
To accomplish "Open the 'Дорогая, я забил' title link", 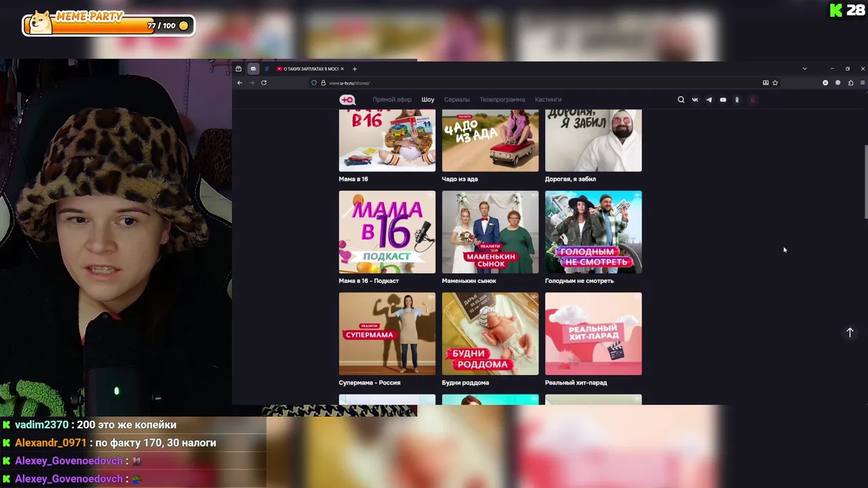I will [570, 179].
